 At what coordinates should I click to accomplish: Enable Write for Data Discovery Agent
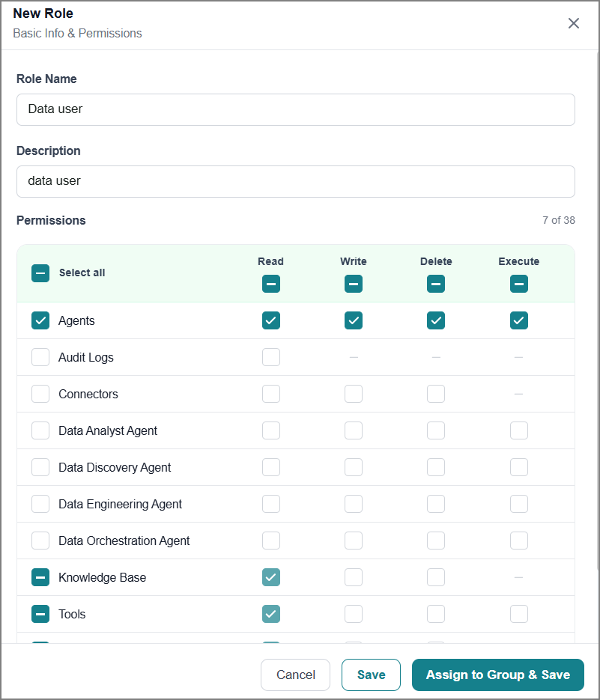point(354,467)
